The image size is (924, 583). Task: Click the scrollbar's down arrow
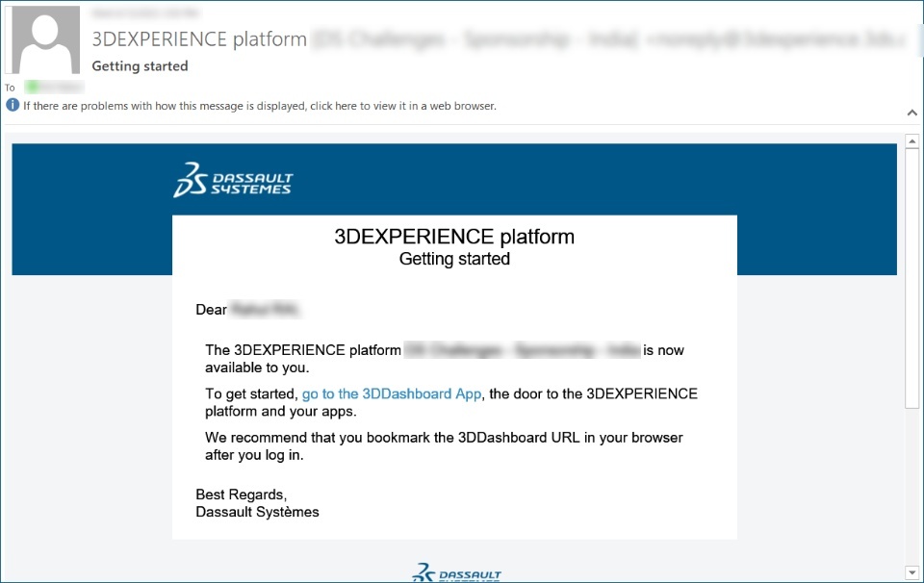912,572
